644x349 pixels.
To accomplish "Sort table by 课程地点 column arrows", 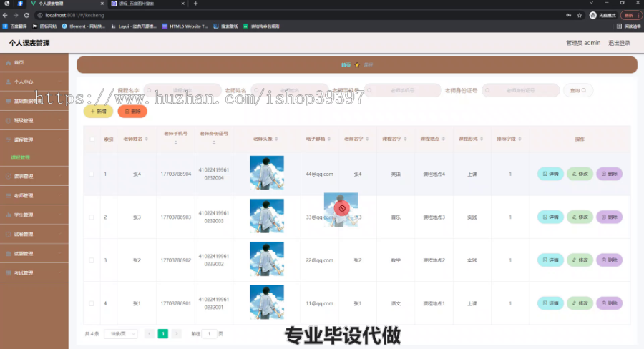I will [444, 139].
